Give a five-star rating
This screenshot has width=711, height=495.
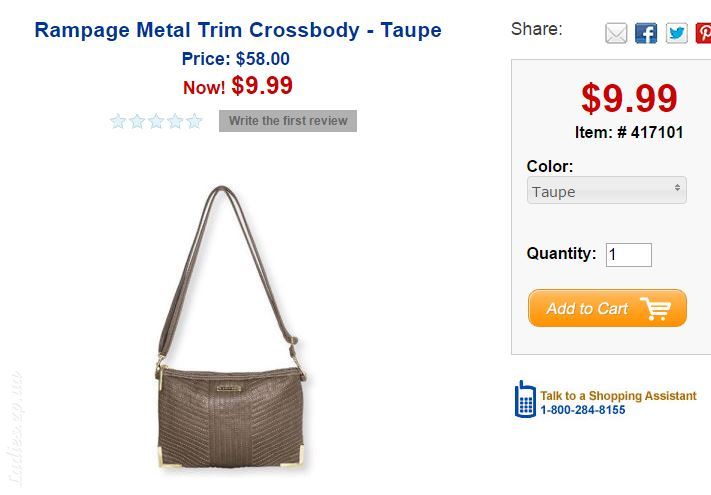(194, 121)
